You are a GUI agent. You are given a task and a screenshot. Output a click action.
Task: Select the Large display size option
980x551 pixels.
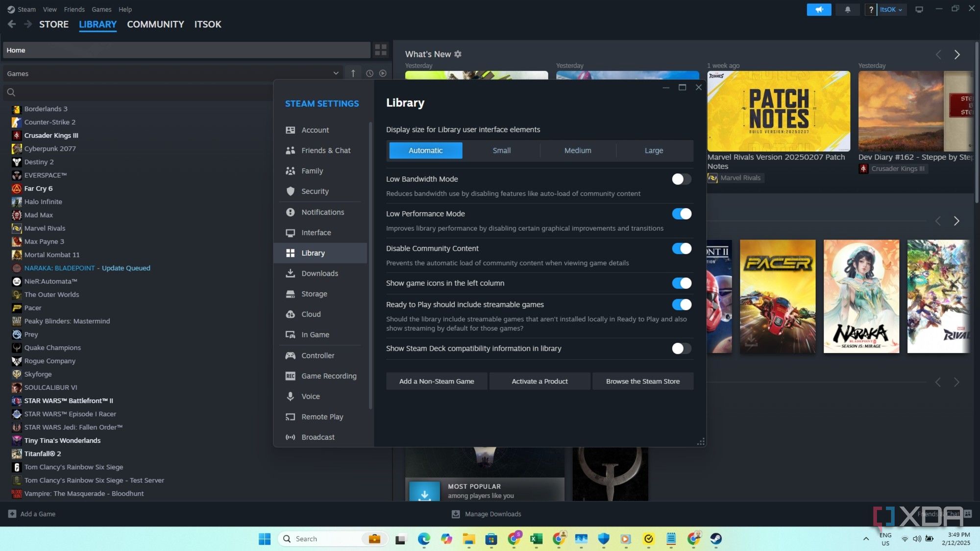(x=654, y=150)
